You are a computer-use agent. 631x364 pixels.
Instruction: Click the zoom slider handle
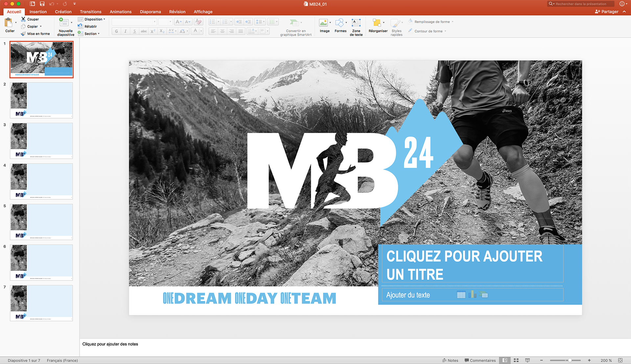(x=570, y=360)
